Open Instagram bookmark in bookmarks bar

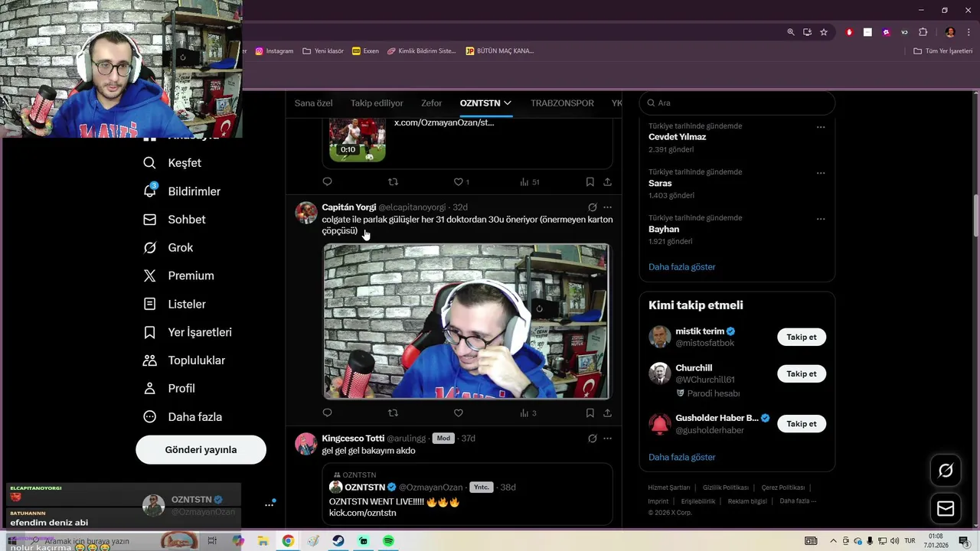point(274,51)
